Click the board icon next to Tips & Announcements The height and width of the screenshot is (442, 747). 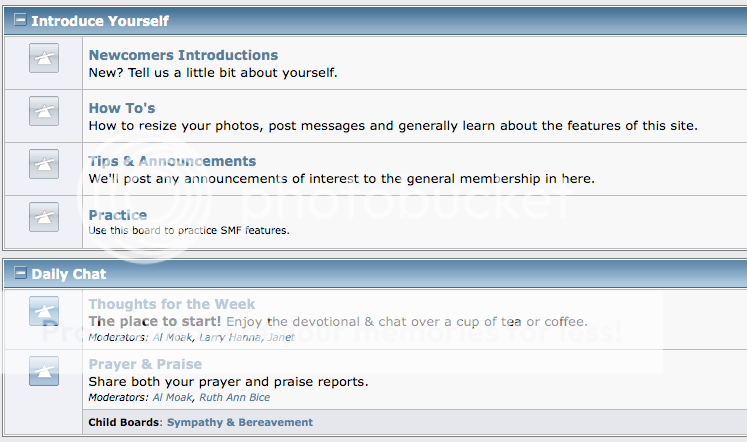point(44,164)
